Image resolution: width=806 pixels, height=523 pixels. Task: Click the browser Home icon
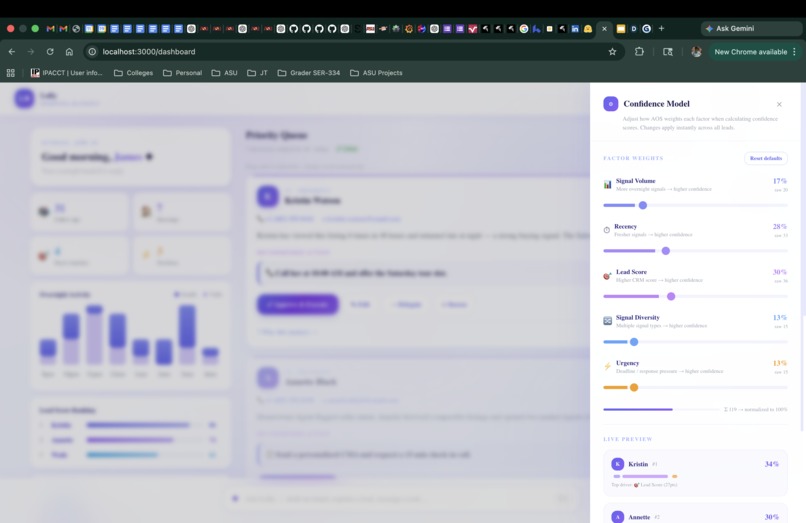click(69, 52)
